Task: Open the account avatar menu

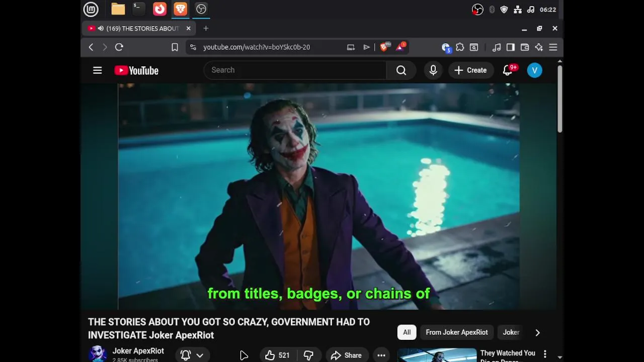Action: [x=535, y=70]
